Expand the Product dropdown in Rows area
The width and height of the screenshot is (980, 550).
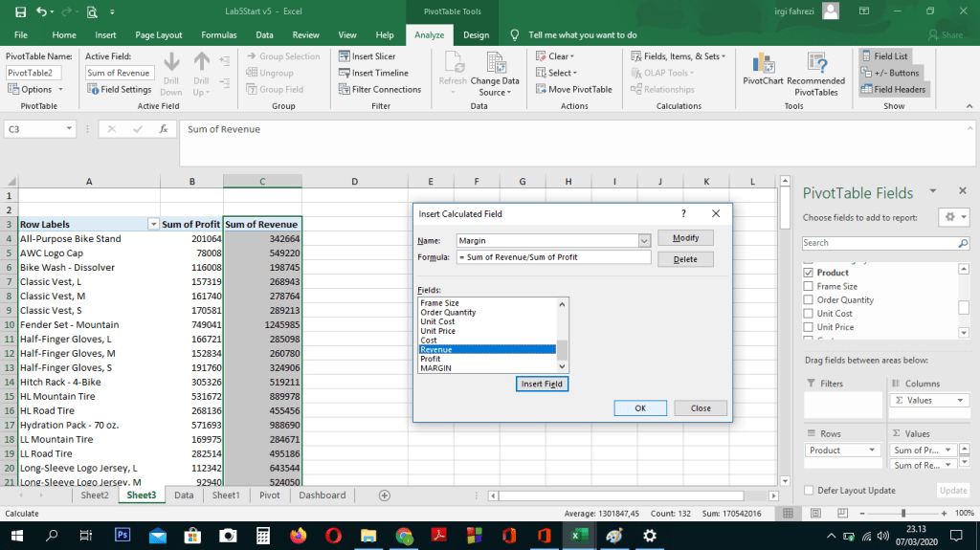(872, 451)
